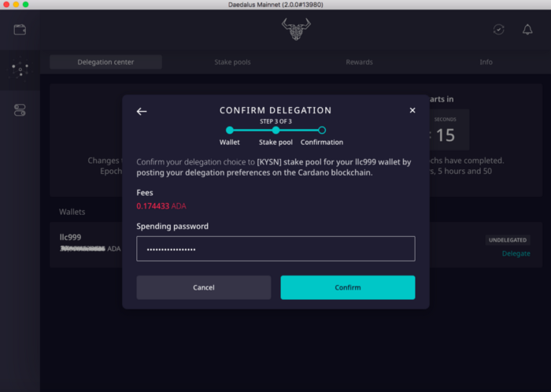
Task: Check the network sync status icon
Action: 499,29
